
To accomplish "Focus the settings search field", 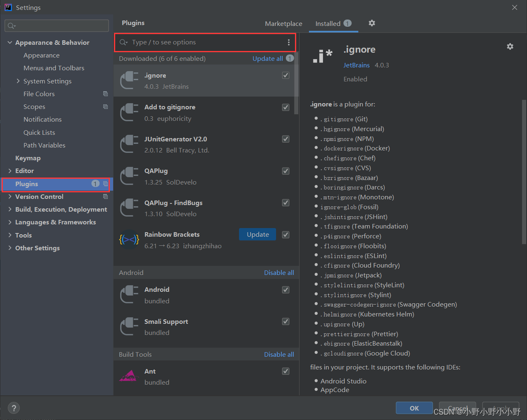I will click(x=57, y=26).
